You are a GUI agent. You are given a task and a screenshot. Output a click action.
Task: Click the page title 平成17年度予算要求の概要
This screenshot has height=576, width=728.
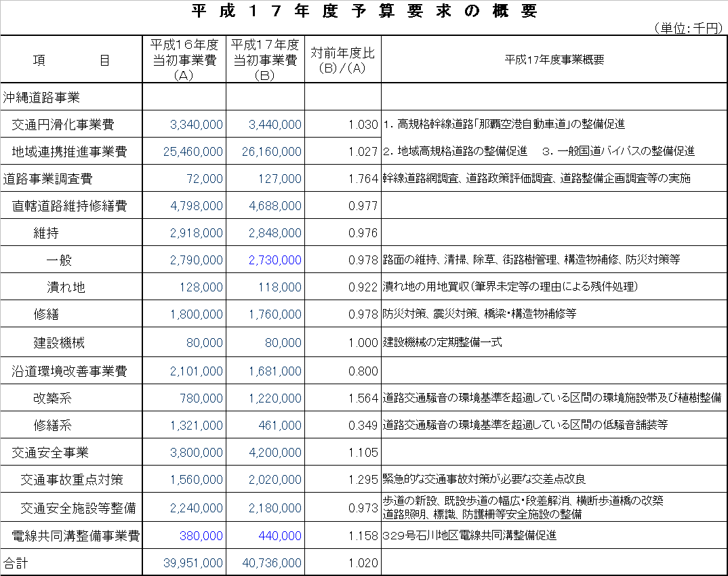coord(364,12)
